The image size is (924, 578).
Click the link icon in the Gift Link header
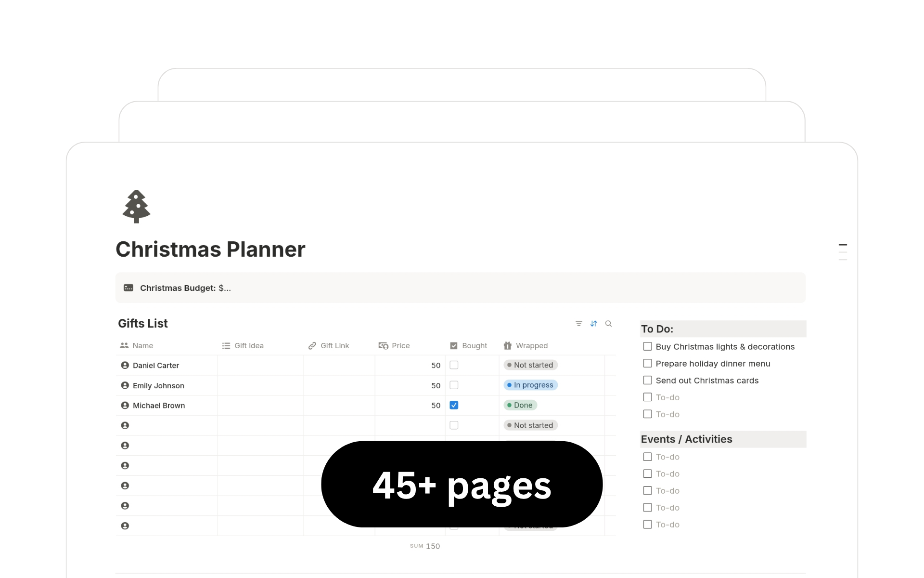tap(312, 345)
